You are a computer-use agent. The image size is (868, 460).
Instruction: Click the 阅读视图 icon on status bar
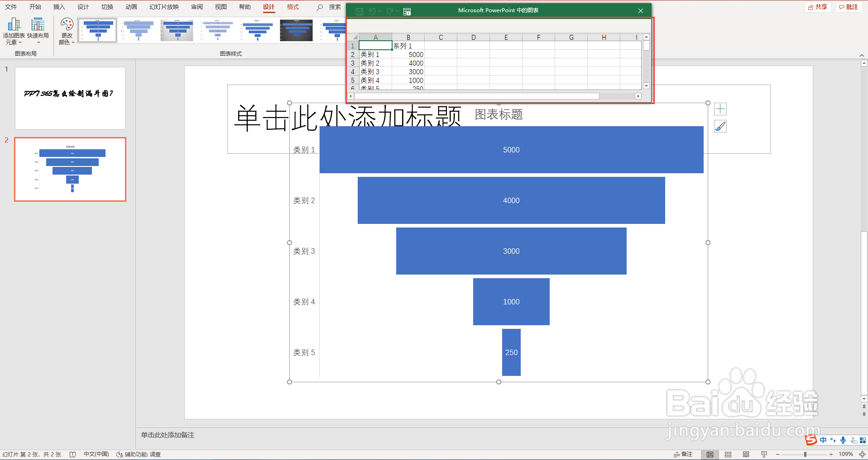coord(746,454)
